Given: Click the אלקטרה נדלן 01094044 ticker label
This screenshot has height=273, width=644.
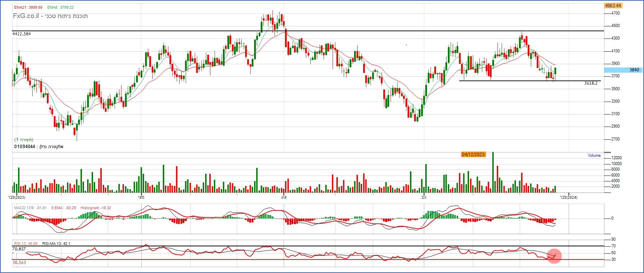Looking at the screenshot, I should (39, 147).
